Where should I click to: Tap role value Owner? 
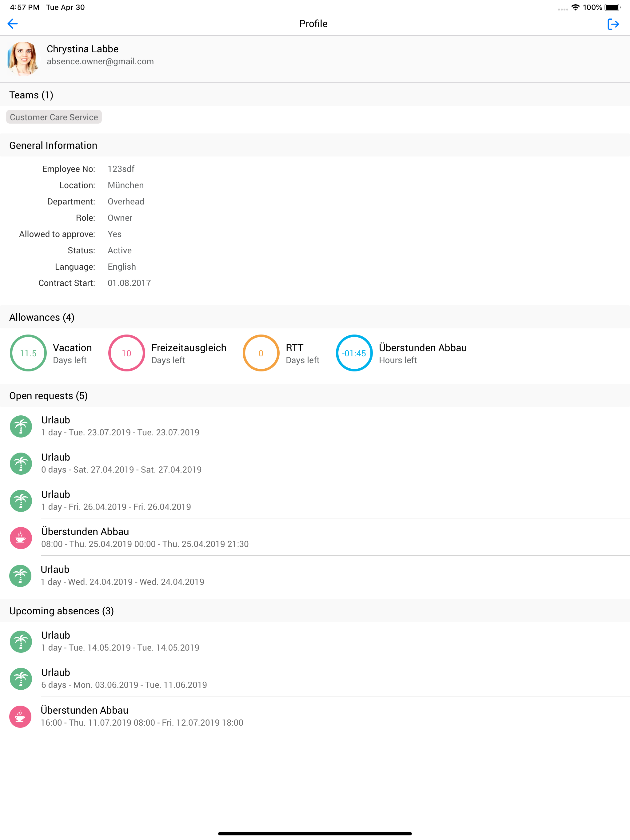pyautogui.click(x=120, y=218)
